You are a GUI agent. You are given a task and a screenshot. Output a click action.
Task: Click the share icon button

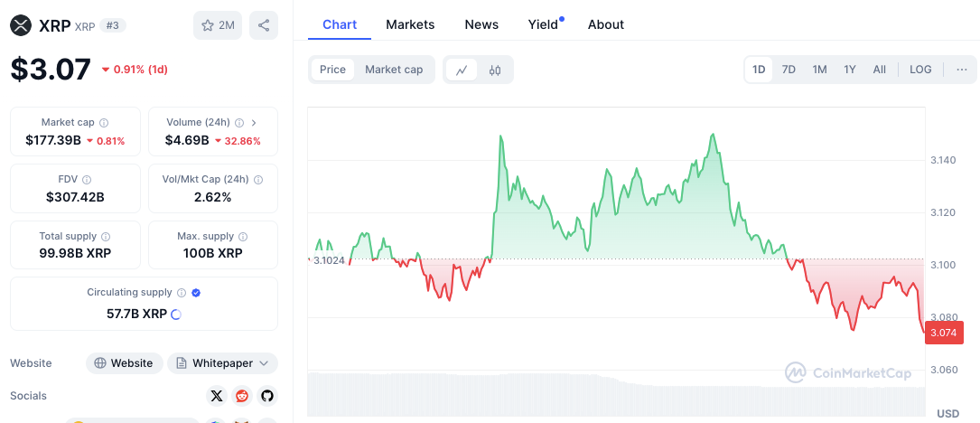pyautogui.click(x=264, y=25)
